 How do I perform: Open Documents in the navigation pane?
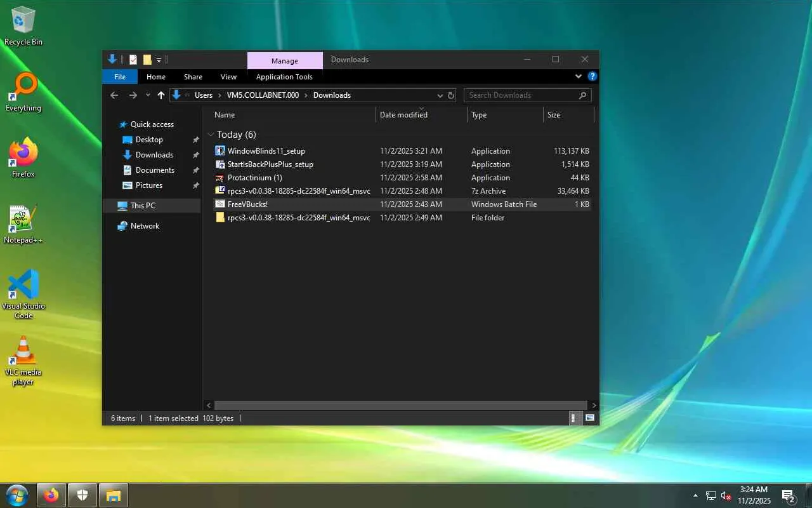coord(155,170)
